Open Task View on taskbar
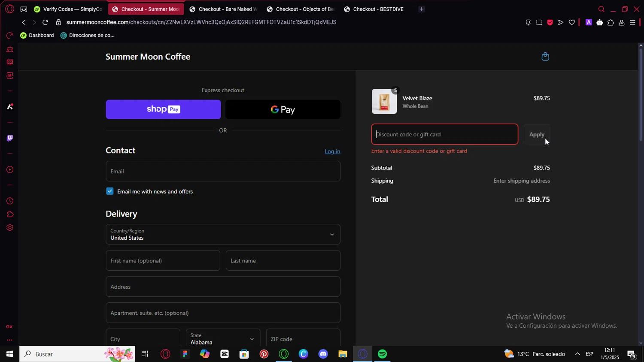 (x=145, y=354)
